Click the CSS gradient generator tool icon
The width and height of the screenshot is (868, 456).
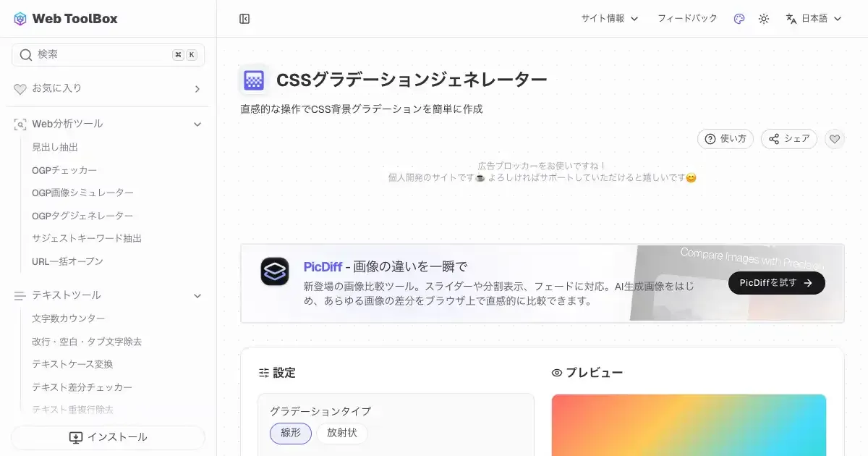254,80
